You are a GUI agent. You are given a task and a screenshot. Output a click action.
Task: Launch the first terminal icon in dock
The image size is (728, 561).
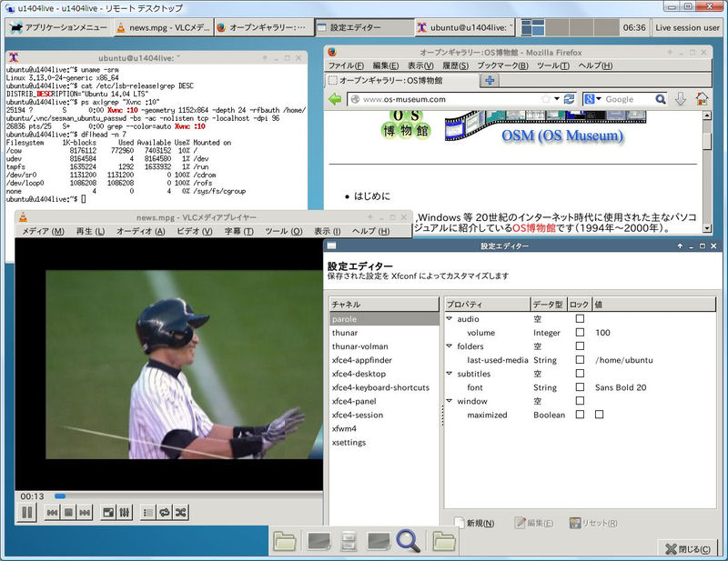tap(319, 541)
